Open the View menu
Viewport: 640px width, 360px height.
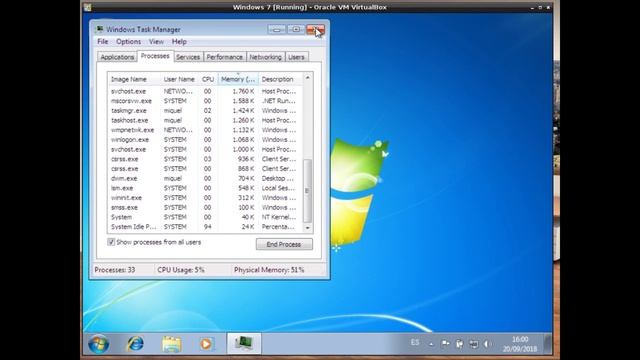click(156, 42)
